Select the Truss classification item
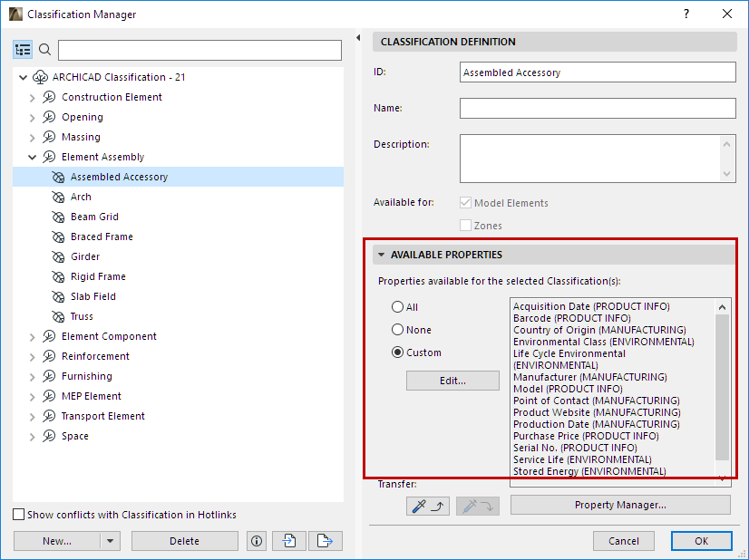This screenshot has width=749, height=560. (x=82, y=316)
